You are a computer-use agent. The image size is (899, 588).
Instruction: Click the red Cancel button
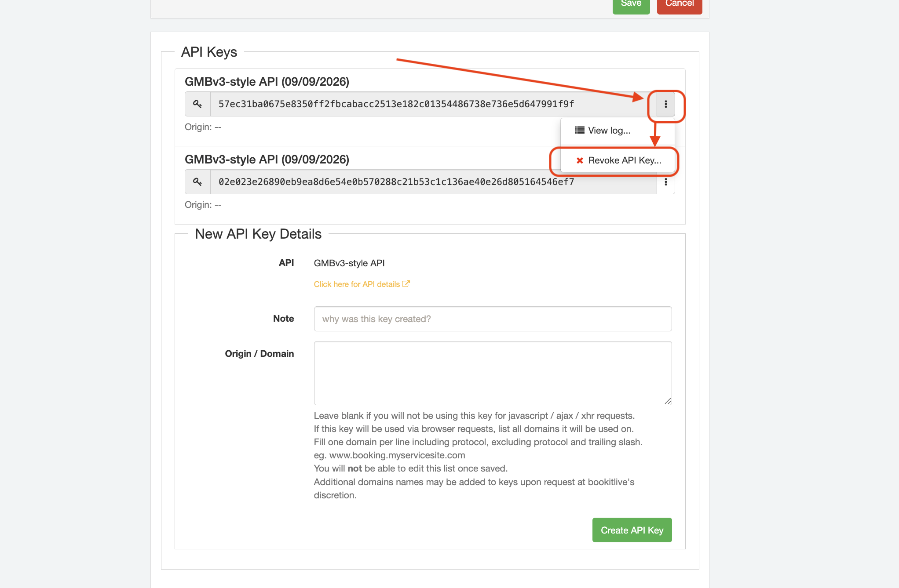(x=679, y=4)
